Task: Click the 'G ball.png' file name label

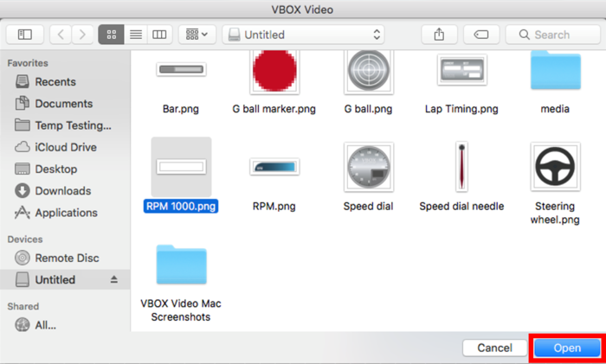Action: (368, 109)
